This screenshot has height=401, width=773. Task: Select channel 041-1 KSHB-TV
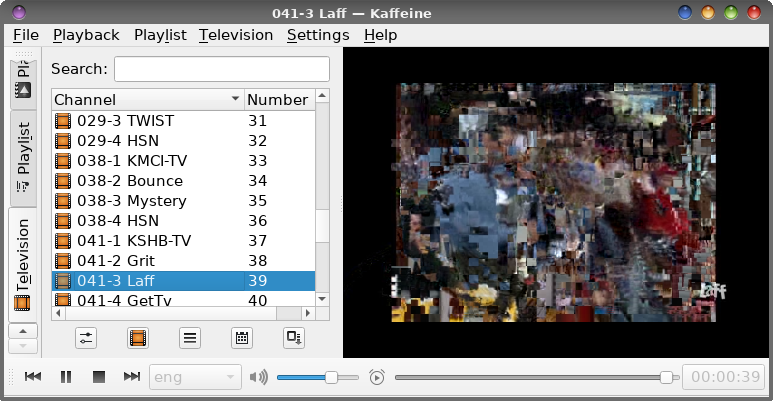pyautogui.click(x=183, y=241)
